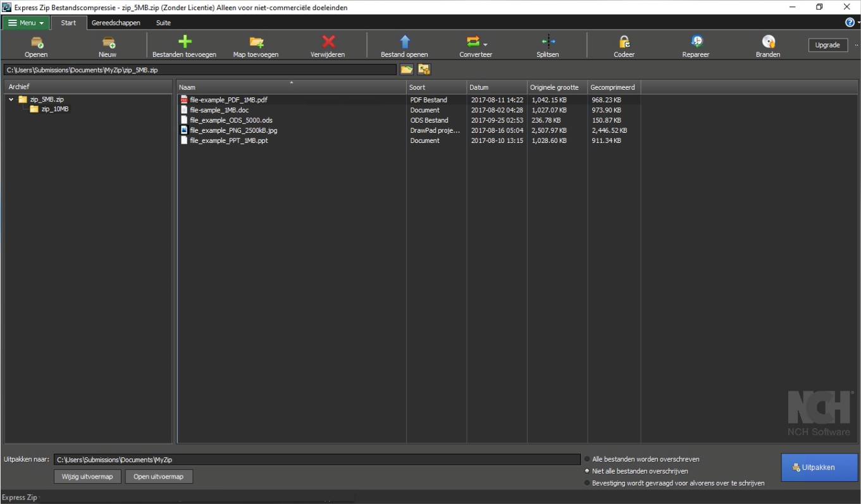Open selected file with Bestand openen
Viewport: 861px width, 504px height.
click(x=405, y=42)
